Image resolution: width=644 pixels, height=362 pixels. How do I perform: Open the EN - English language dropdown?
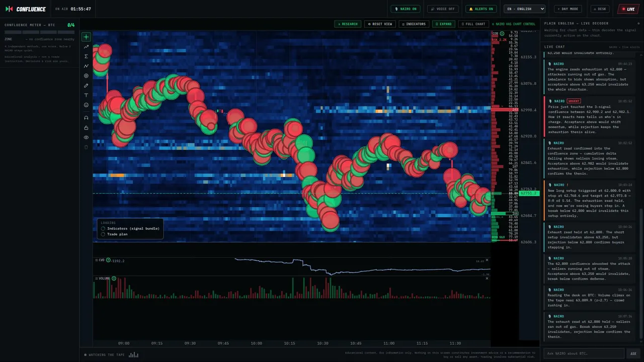524,9
